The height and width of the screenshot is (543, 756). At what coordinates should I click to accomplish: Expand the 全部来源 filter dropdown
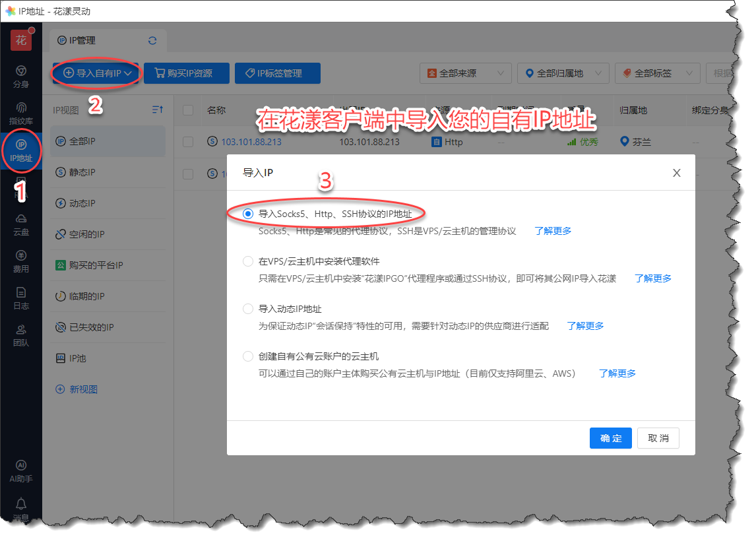click(x=466, y=73)
